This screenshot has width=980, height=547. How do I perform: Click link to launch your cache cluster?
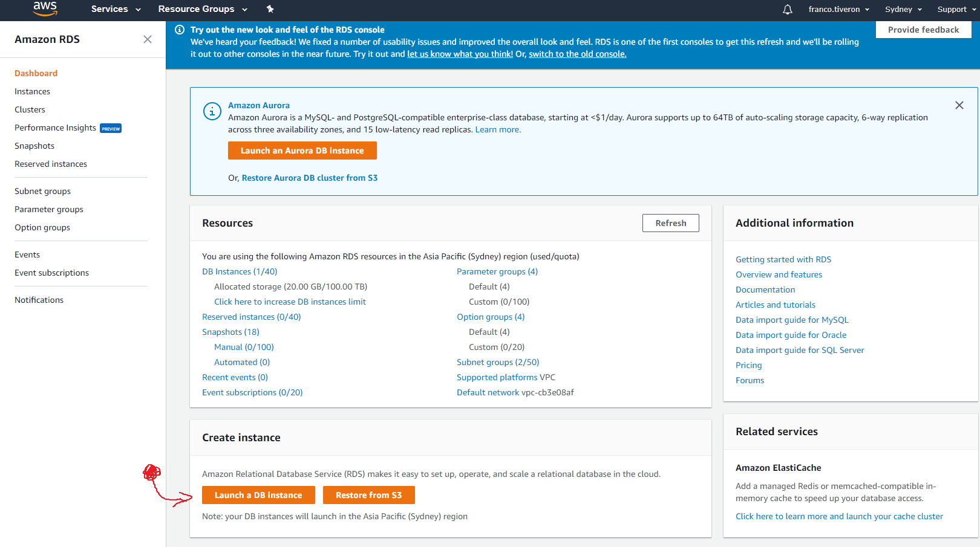[839, 516]
